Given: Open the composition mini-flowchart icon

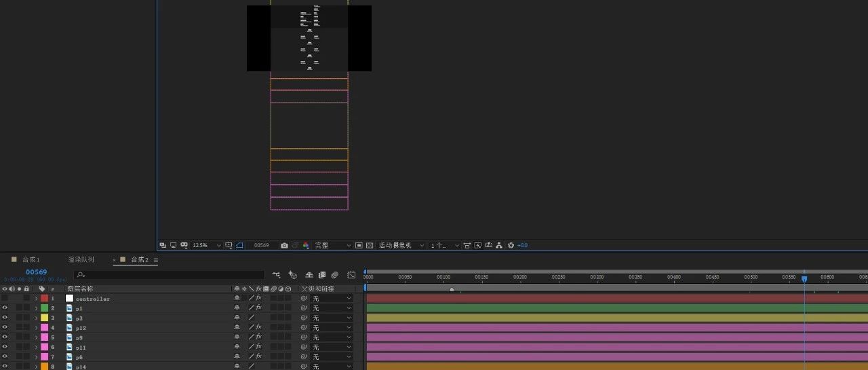Looking at the screenshot, I should point(276,275).
